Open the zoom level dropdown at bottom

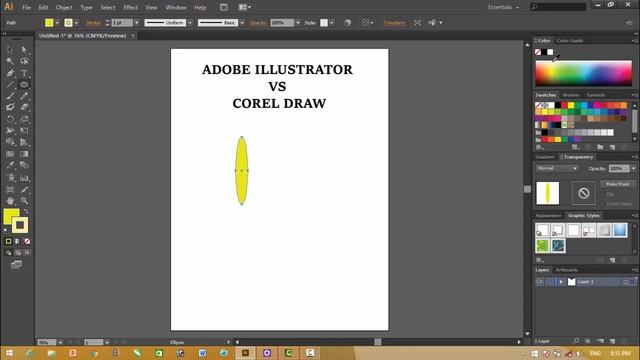60,342
